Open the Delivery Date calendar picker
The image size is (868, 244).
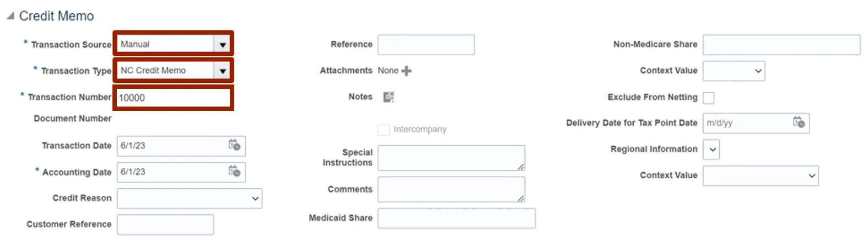point(799,123)
